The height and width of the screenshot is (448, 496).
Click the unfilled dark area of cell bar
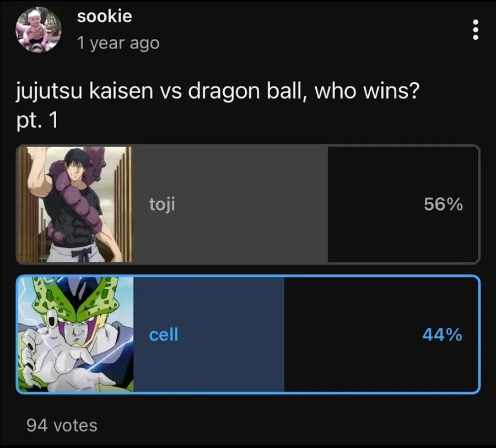(x=381, y=334)
